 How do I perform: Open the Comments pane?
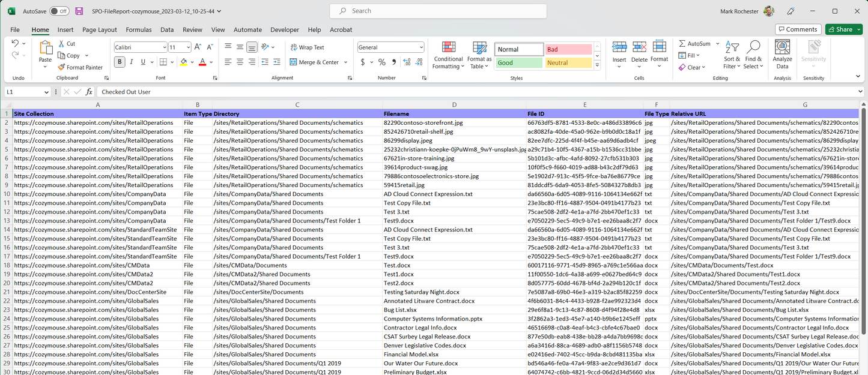[x=798, y=29]
